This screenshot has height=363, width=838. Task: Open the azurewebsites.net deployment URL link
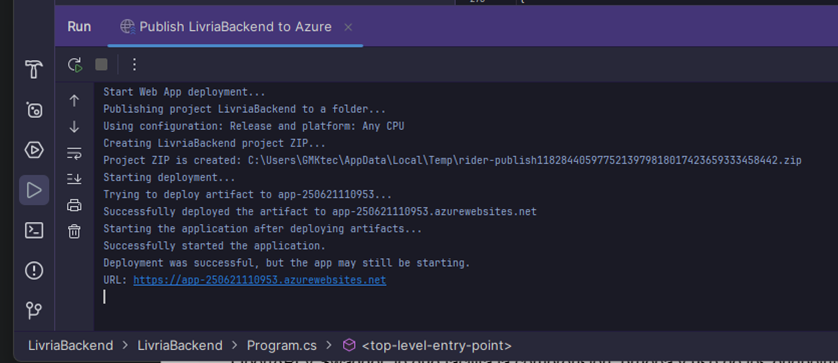click(260, 280)
